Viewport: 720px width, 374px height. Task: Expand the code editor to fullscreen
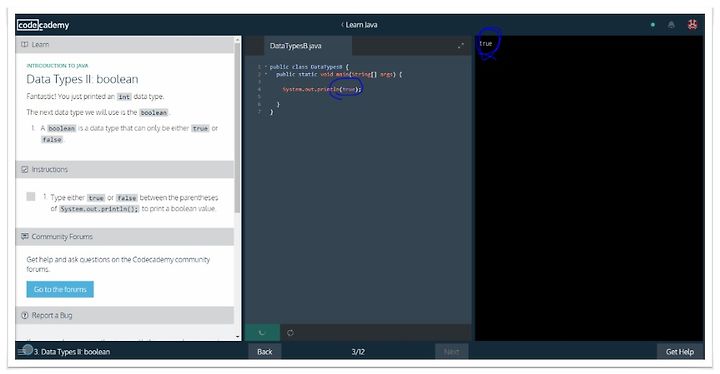point(461,45)
